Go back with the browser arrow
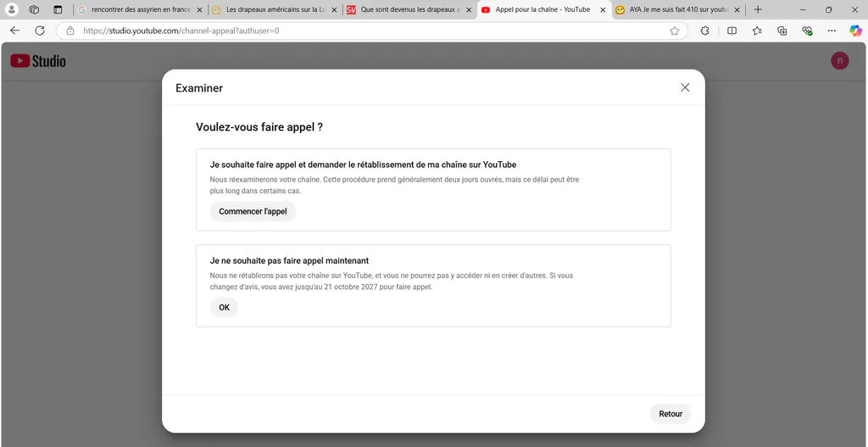The width and height of the screenshot is (868, 447). pyautogui.click(x=15, y=31)
